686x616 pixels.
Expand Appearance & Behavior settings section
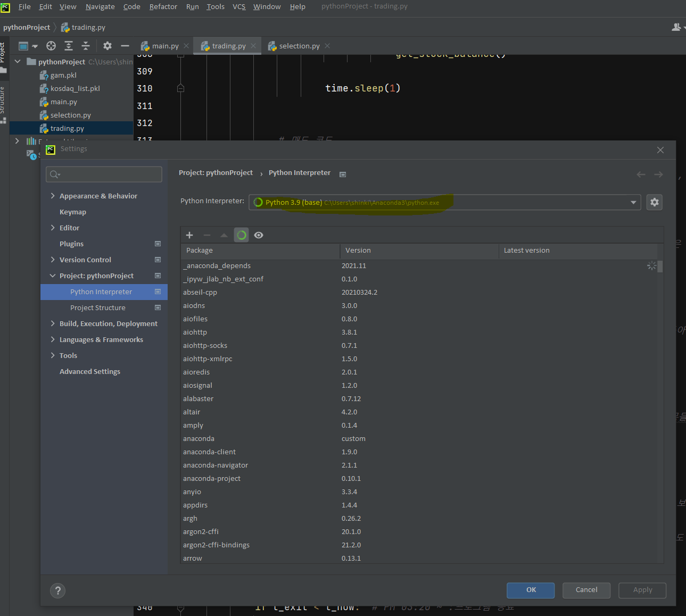(53, 196)
